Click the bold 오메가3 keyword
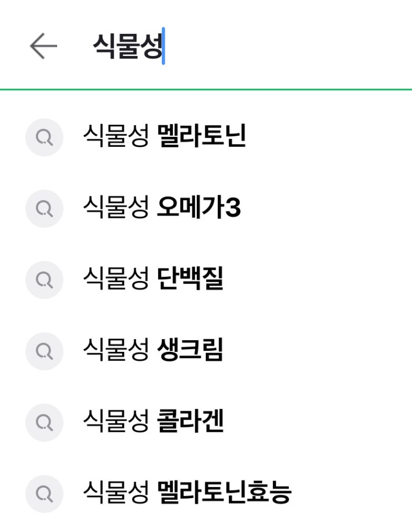Viewport: 412px width, 532px height. pyautogui.click(x=199, y=208)
